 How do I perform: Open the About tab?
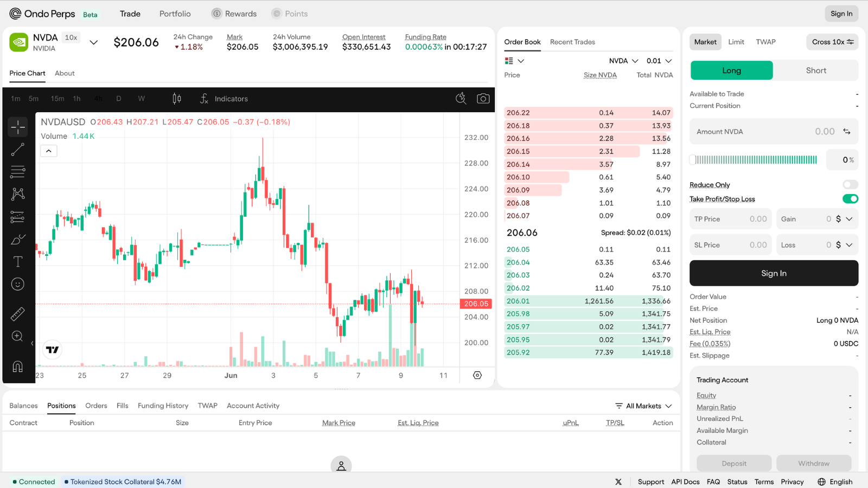[x=65, y=73]
